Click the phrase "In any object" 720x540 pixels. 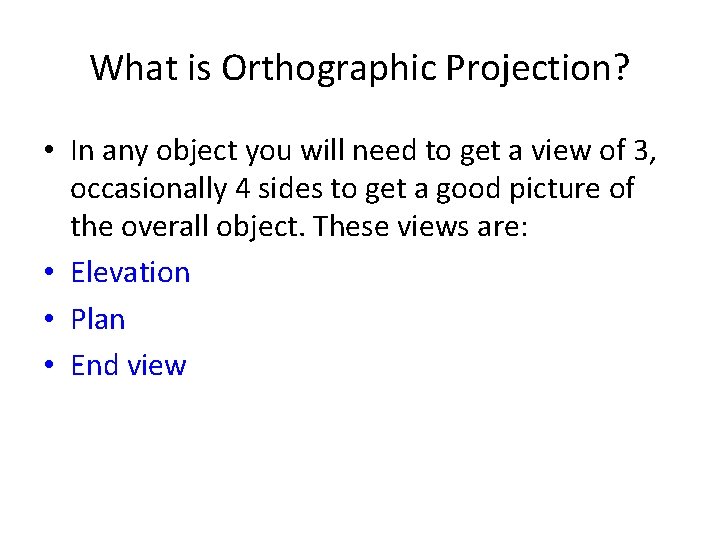135,151
